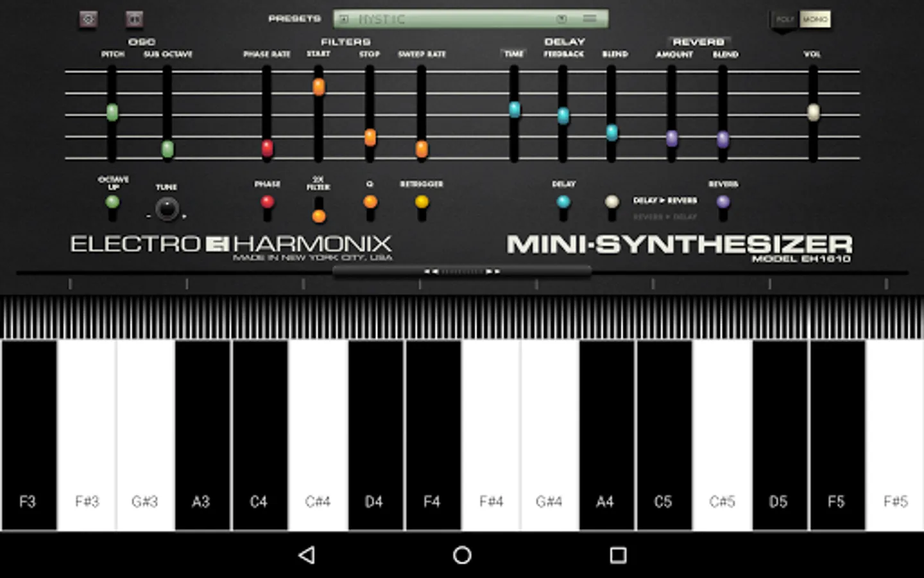Image resolution: width=924 pixels, height=578 pixels.
Task: Click the Reverb Blend slider handle
Action: pos(723,139)
